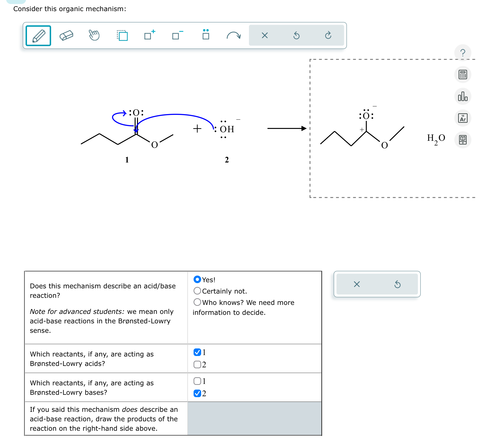Image resolution: width=478 pixels, height=448 pixels.
Task: Select "Who knows?" radio option
Action: coord(197,302)
